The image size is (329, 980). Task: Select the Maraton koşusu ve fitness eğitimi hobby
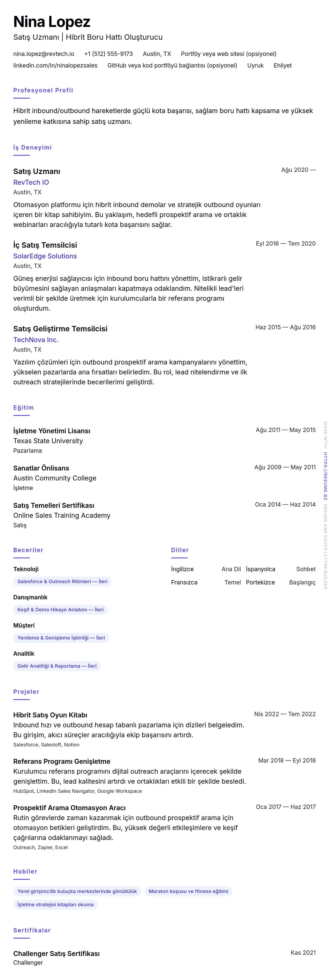tap(188, 891)
